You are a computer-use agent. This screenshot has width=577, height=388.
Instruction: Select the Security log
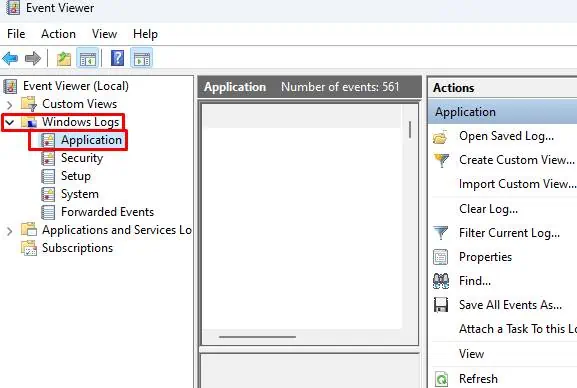pyautogui.click(x=82, y=158)
